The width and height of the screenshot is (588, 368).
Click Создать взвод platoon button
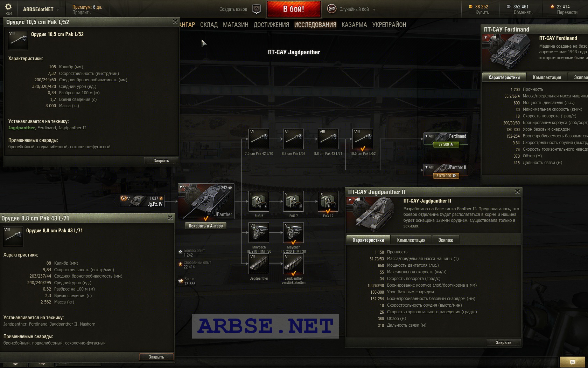click(x=233, y=9)
